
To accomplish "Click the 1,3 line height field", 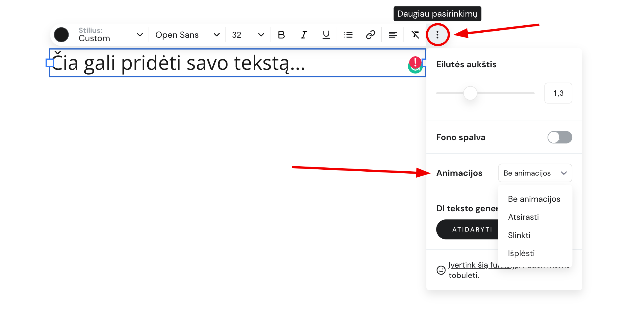I will (x=558, y=93).
